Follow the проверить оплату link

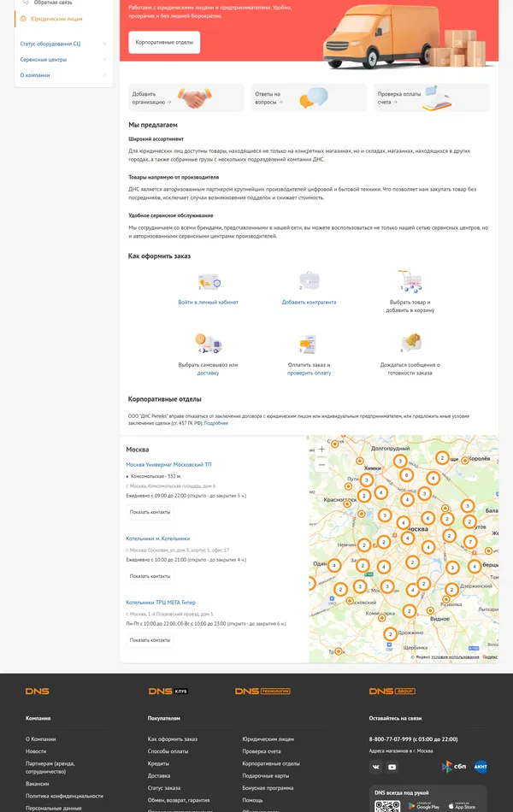click(309, 373)
